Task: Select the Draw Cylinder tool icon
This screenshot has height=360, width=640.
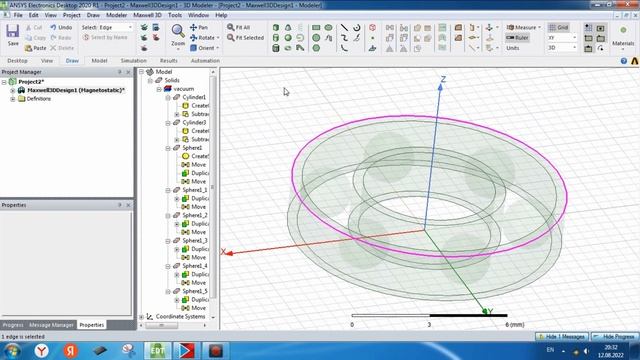Action: [x=276, y=38]
